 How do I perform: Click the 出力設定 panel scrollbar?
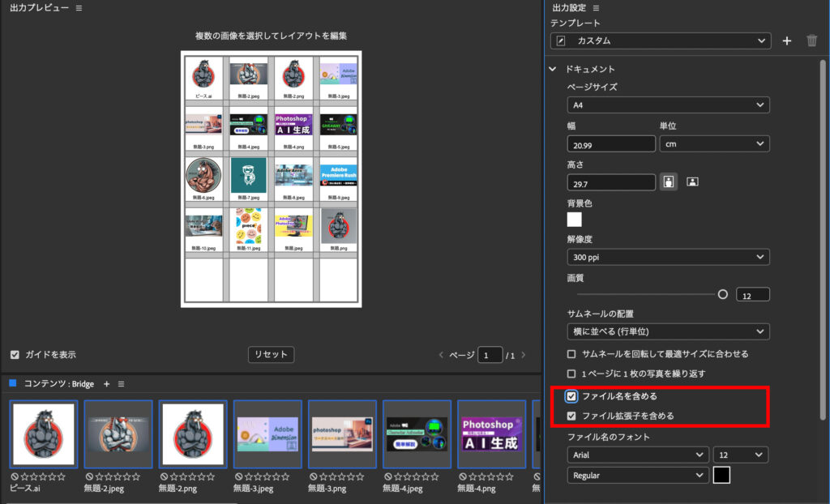pyautogui.click(x=823, y=238)
